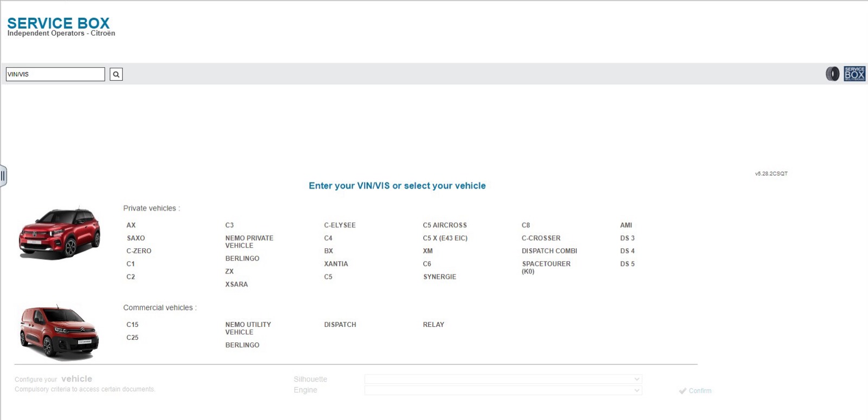The height and width of the screenshot is (420, 868).
Task: Choose the C8 model
Action: [x=526, y=225]
